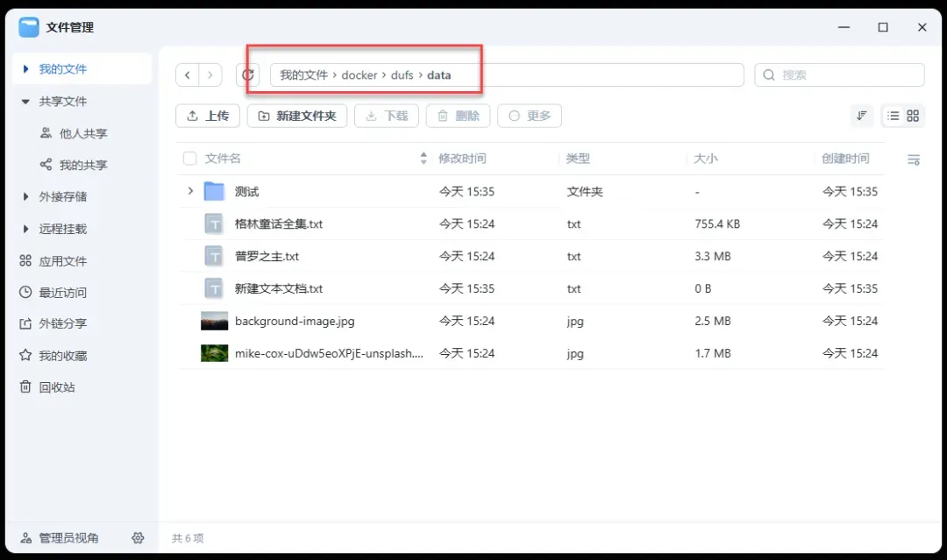Image resolution: width=947 pixels, height=560 pixels.
Task: Collapse the 共享文件 sidebar section
Action: point(25,102)
